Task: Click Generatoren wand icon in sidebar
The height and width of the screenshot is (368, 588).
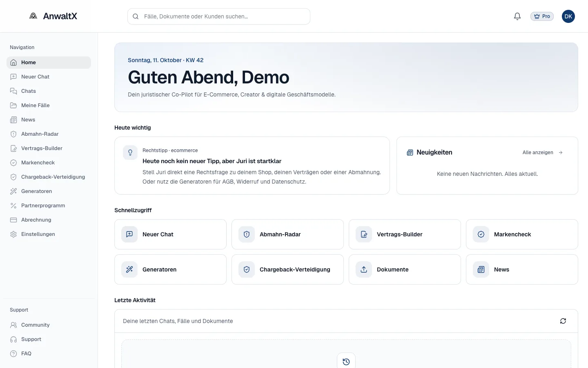Action: pyautogui.click(x=13, y=191)
